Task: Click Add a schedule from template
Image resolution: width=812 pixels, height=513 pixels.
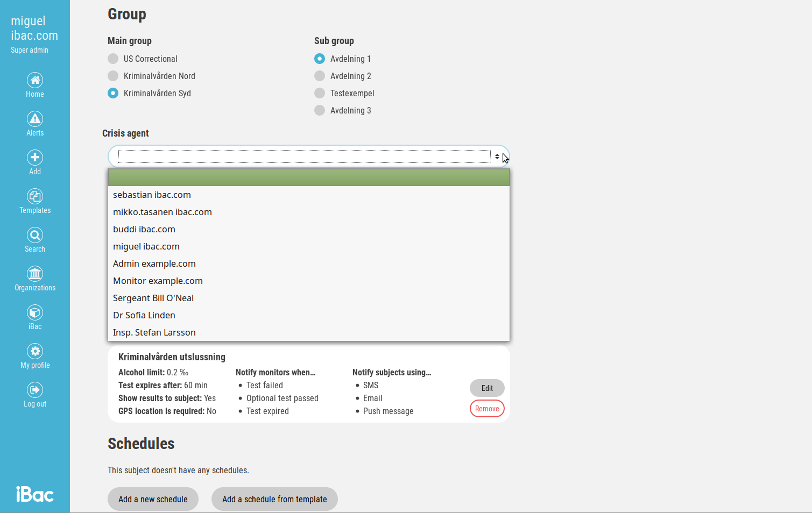Action: coord(274,499)
